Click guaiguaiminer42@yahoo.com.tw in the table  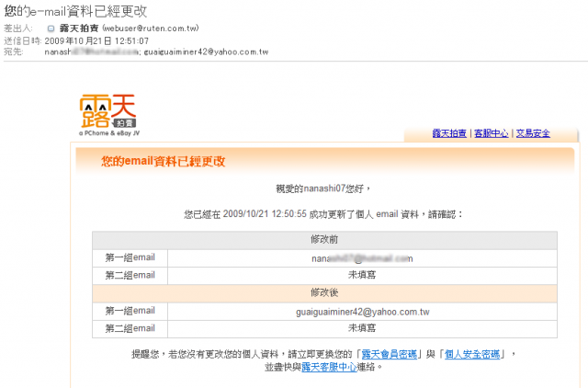click(362, 312)
